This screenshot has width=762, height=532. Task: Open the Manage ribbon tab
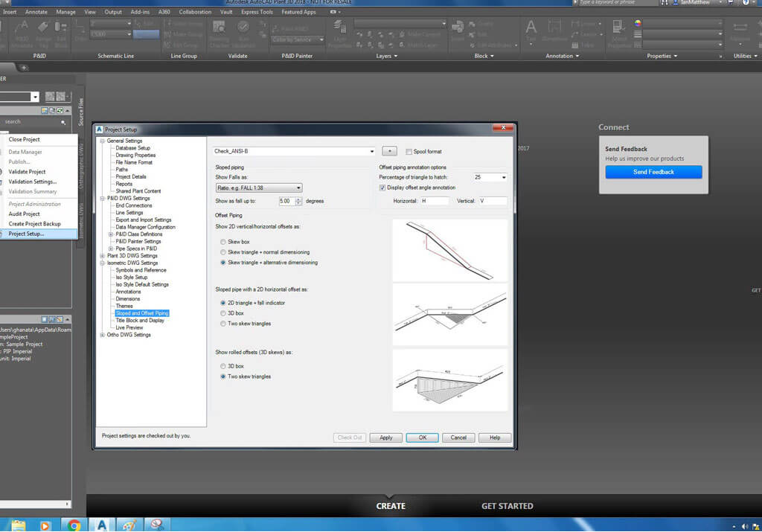tap(65, 12)
